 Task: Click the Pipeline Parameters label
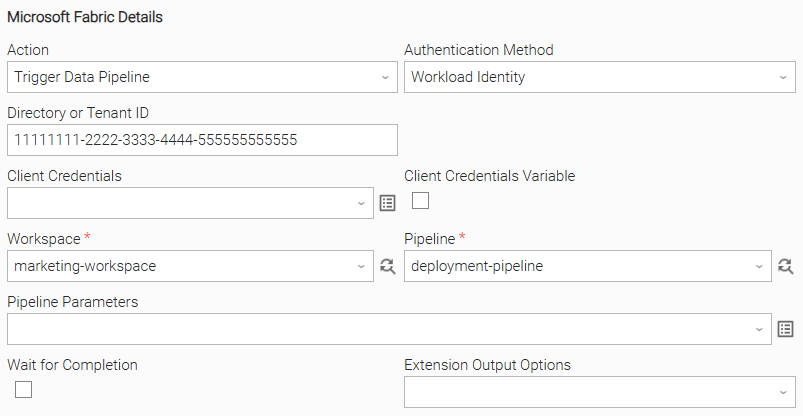click(73, 302)
